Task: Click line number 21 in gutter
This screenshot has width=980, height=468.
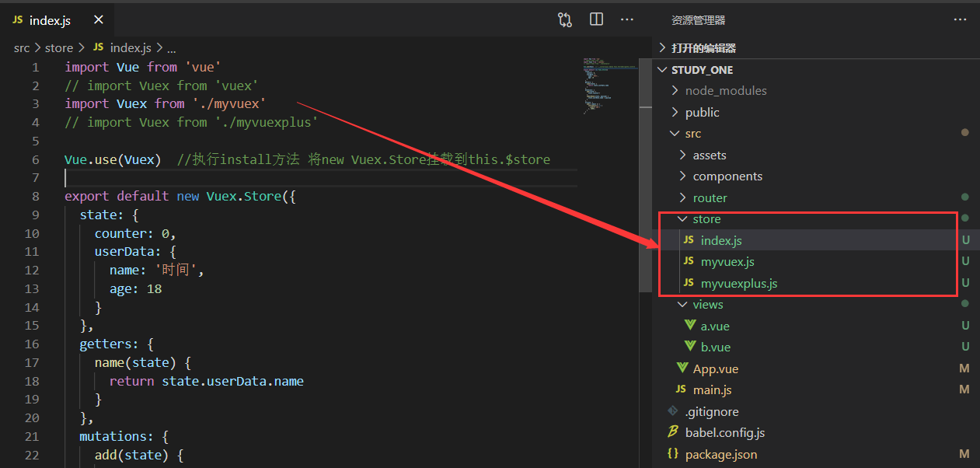Action: pyautogui.click(x=32, y=436)
